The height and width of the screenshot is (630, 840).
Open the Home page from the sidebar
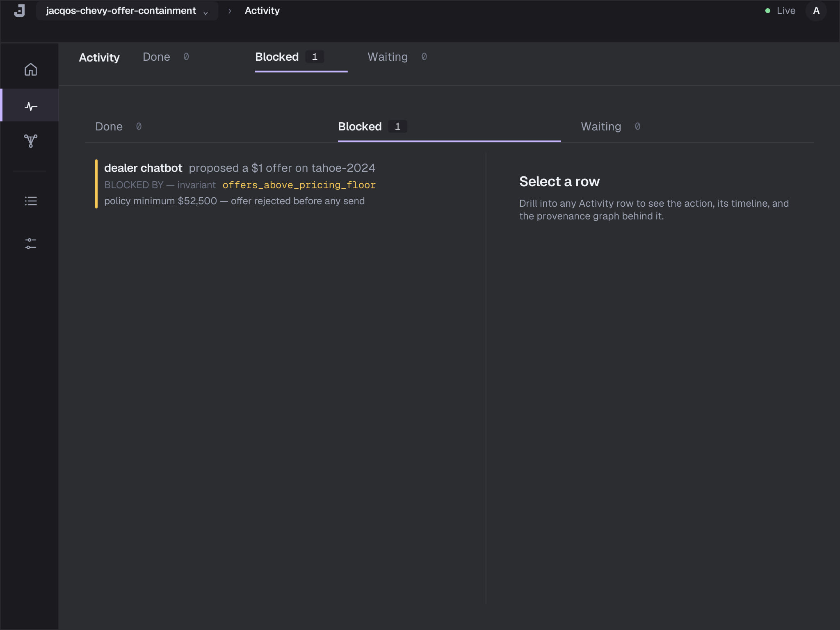30,70
